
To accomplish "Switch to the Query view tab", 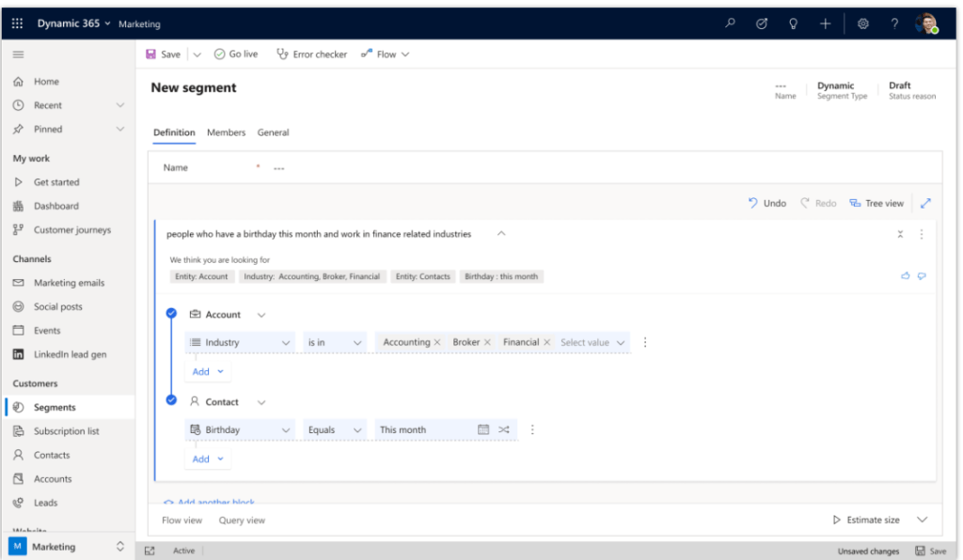I will [242, 520].
